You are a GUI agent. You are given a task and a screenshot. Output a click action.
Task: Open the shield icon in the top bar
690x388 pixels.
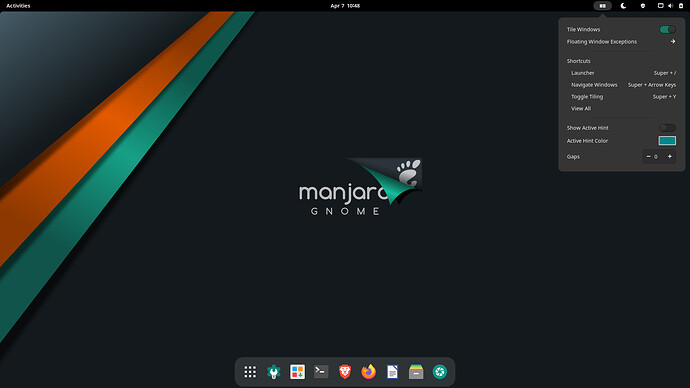click(642, 6)
